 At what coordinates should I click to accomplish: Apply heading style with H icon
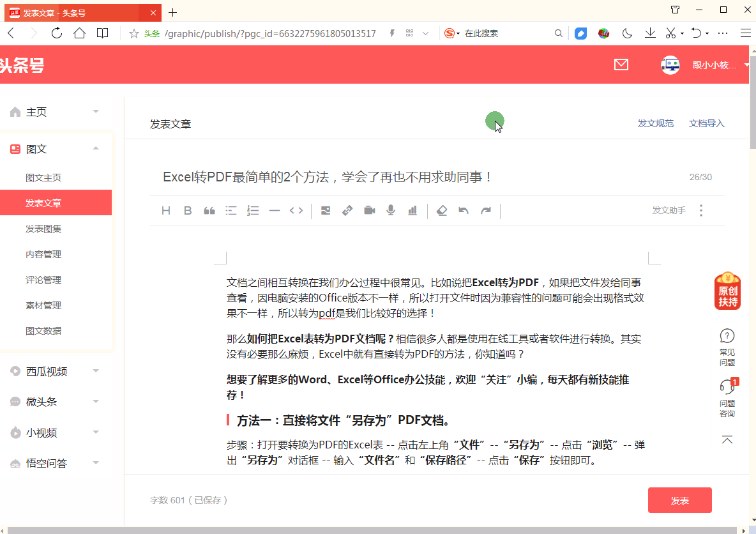166,211
